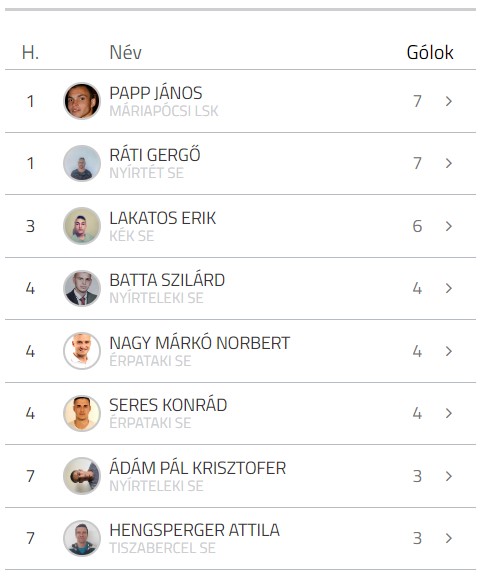Expand Batta Szilárd row arrow
This screenshot has width=480, height=580.
[449, 288]
